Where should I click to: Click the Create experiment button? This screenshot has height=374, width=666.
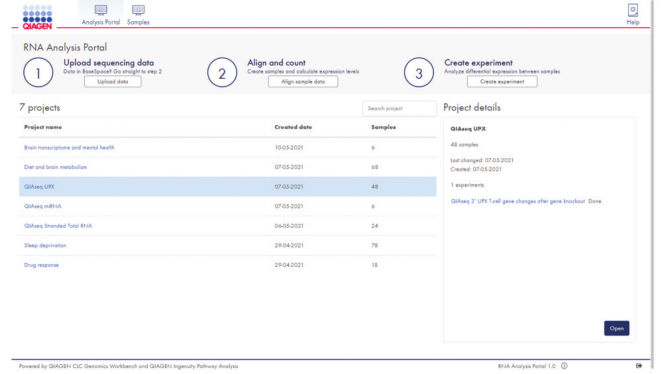(x=502, y=82)
